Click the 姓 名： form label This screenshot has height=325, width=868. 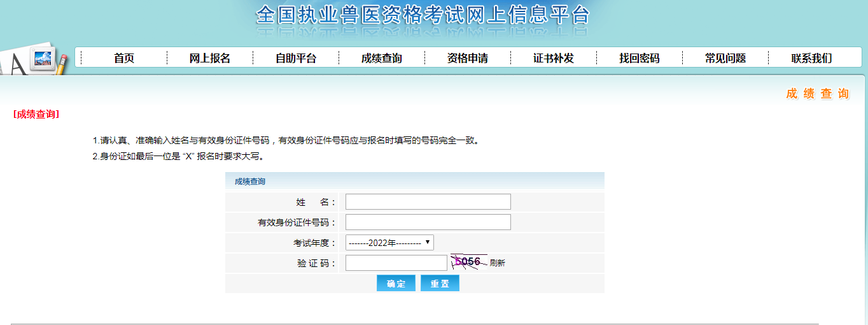click(x=316, y=203)
